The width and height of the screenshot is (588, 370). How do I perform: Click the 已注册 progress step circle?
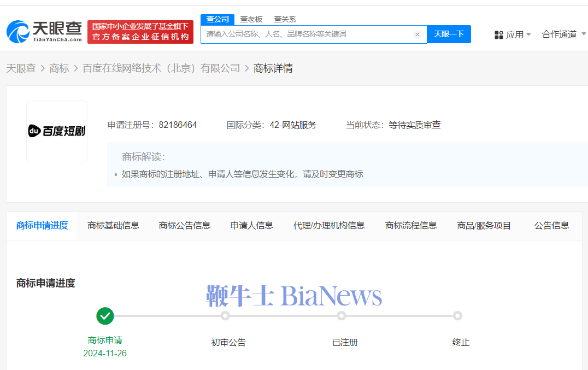click(342, 315)
